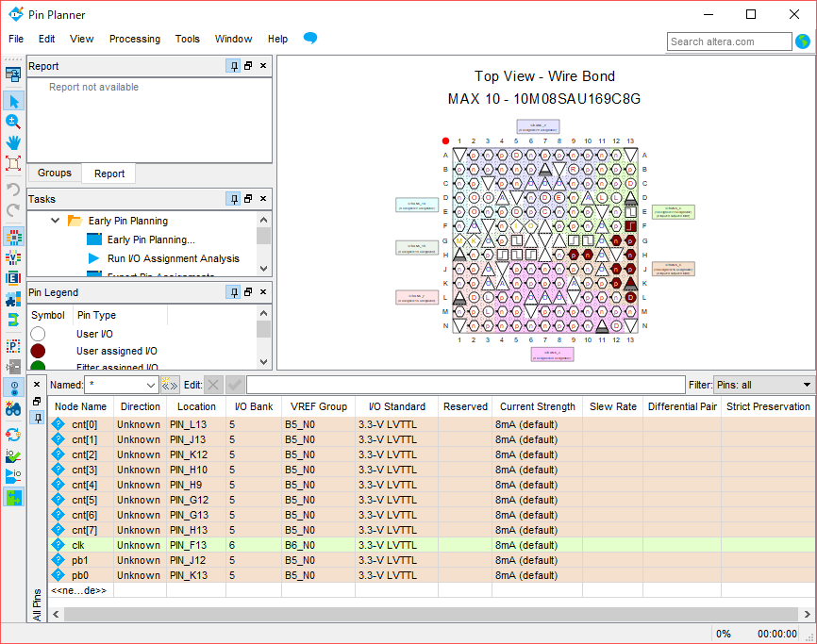This screenshot has width=817, height=644.
Task: Activate the zoom magnifier tool
Action: [x=13, y=122]
